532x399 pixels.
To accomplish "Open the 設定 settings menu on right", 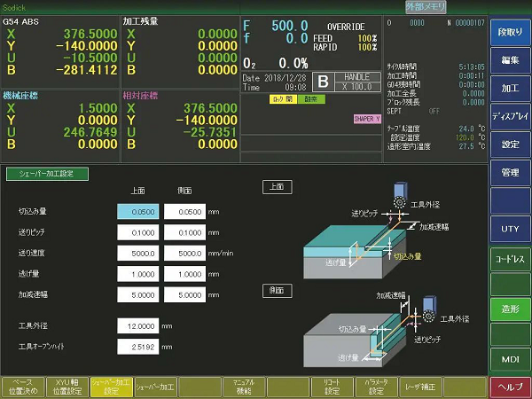I will click(510, 145).
